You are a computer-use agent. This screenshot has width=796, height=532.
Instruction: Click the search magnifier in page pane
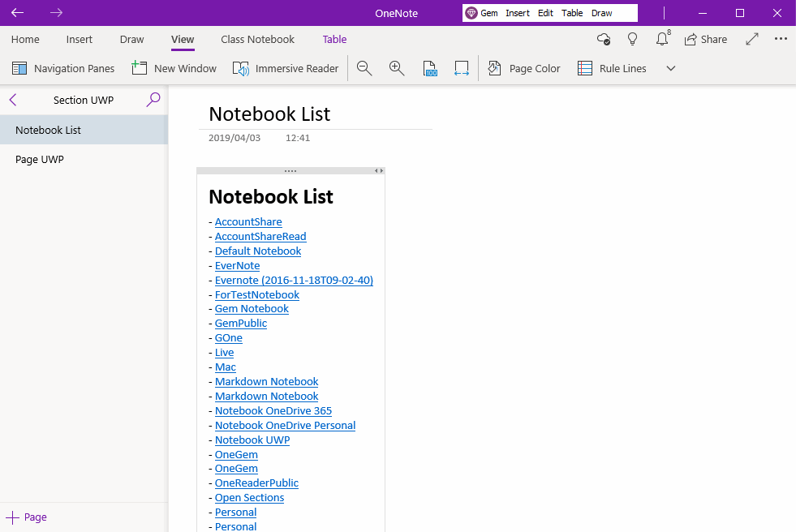[153, 100]
